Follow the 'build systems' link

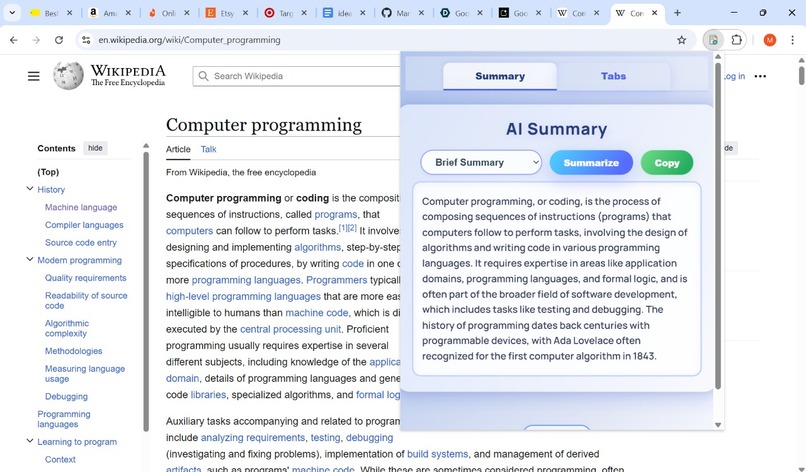tap(437, 454)
